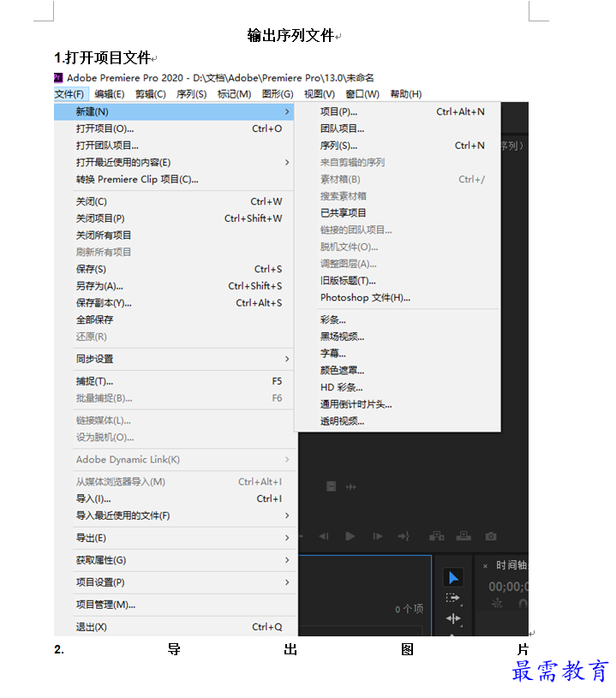
Task: Select the Track Select Forward tool
Action: click(x=453, y=599)
